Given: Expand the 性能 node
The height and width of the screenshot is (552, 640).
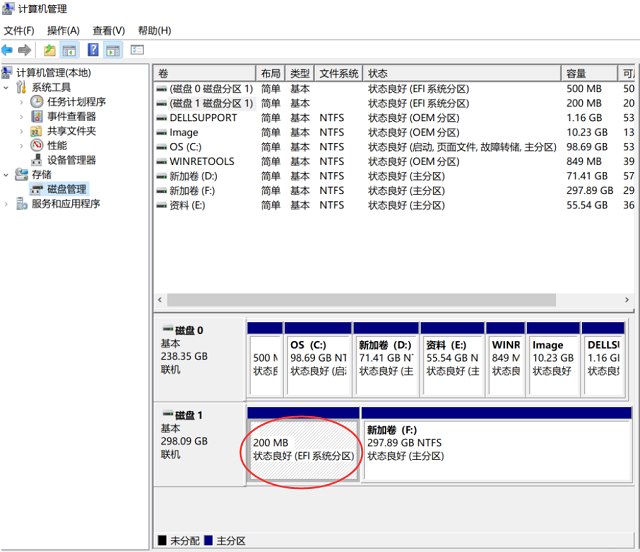Looking at the screenshot, I should click(x=21, y=146).
